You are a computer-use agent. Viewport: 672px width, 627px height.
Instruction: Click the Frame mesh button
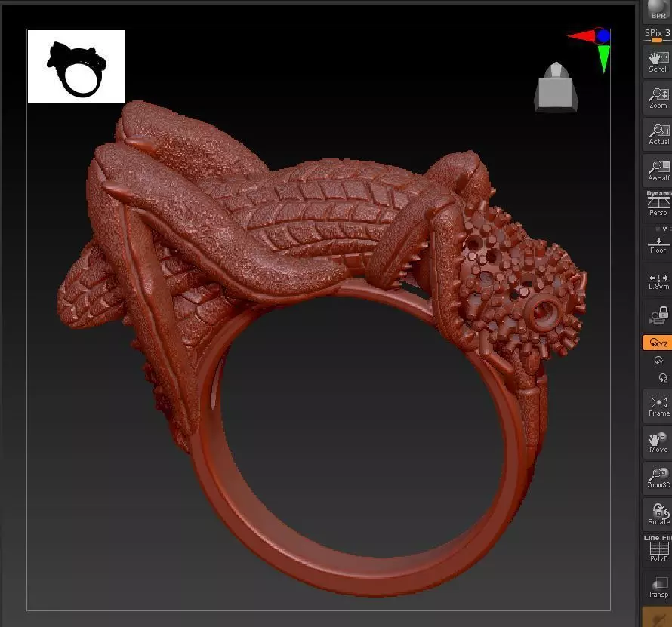click(658, 407)
